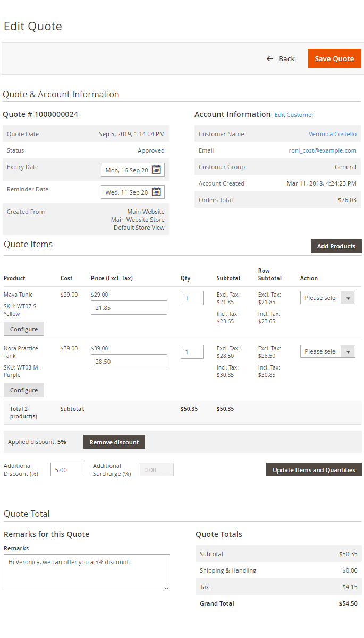Image resolution: width=364 pixels, height=638 pixels.
Task: Configure the Maya Tunic product
Action: point(24,329)
